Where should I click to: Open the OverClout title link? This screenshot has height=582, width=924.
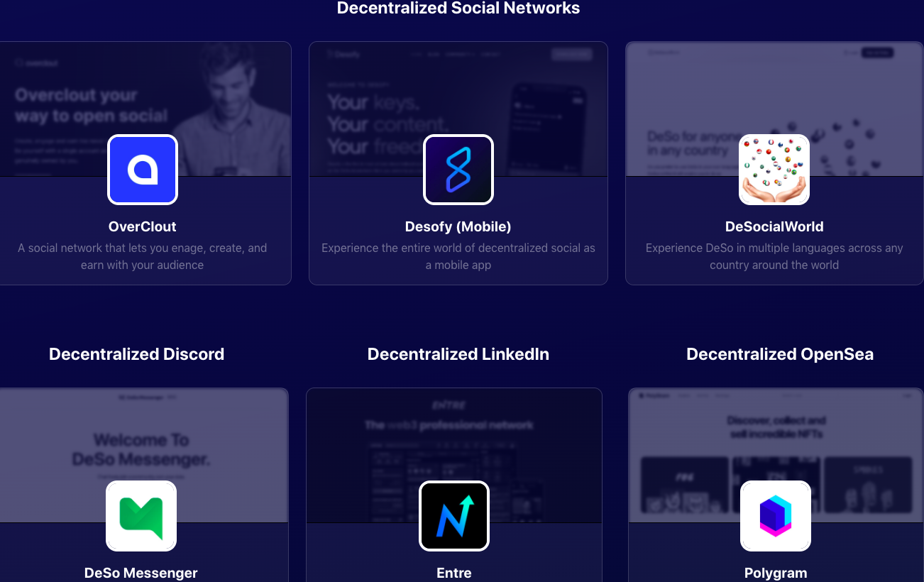[143, 226]
